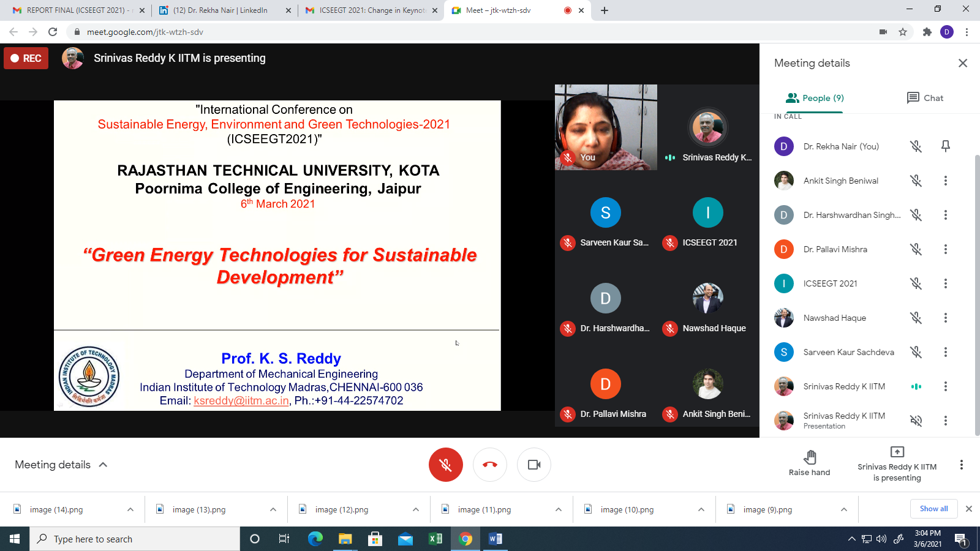Viewport: 980px width, 551px height.
Task: Select the Nawshad Haque tile avatar
Action: (707, 298)
